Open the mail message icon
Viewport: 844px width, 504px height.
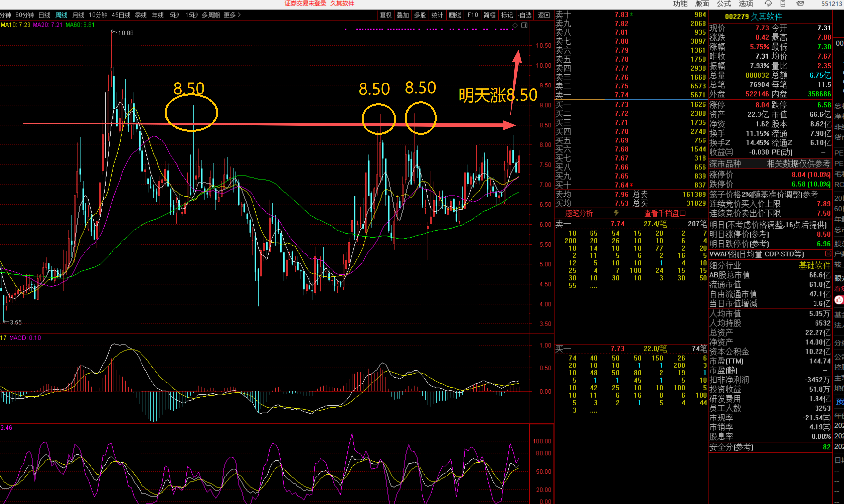point(800,3)
